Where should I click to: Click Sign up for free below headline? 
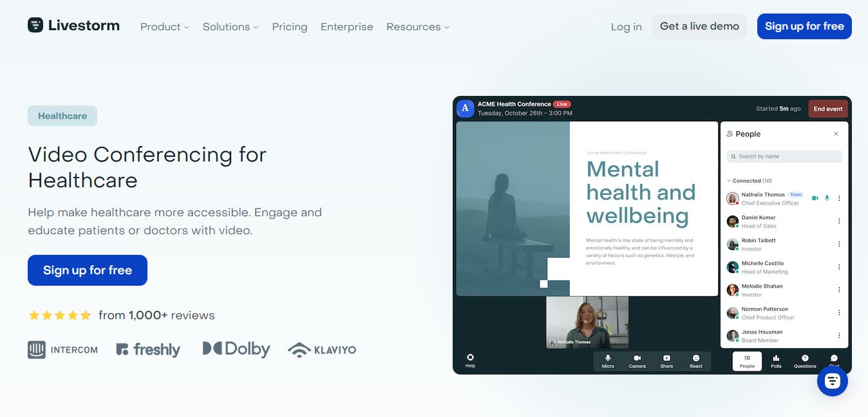tap(88, 270)
